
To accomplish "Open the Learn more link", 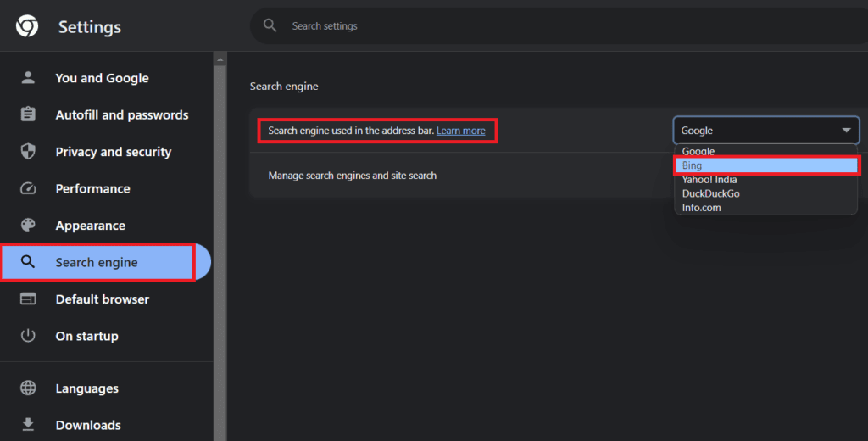I will tap(460, 131).
